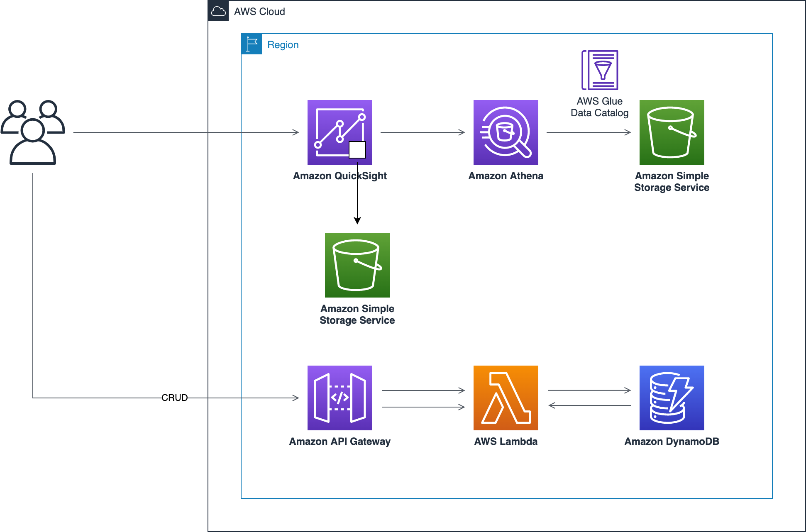Click the white square on QuickSight icon
This screenshot has height=532, width=806.
point(357,150)
